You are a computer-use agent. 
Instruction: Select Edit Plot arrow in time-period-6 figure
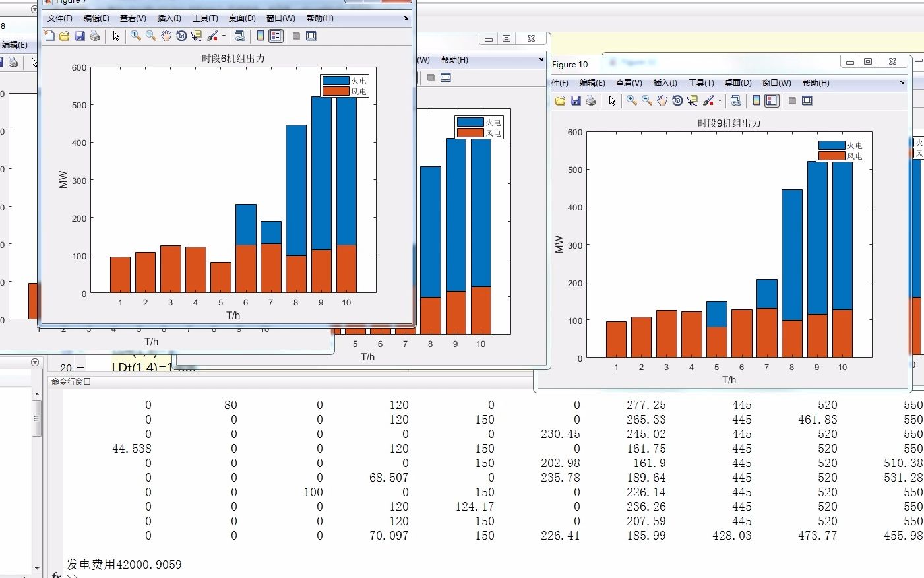pos(116,36)
